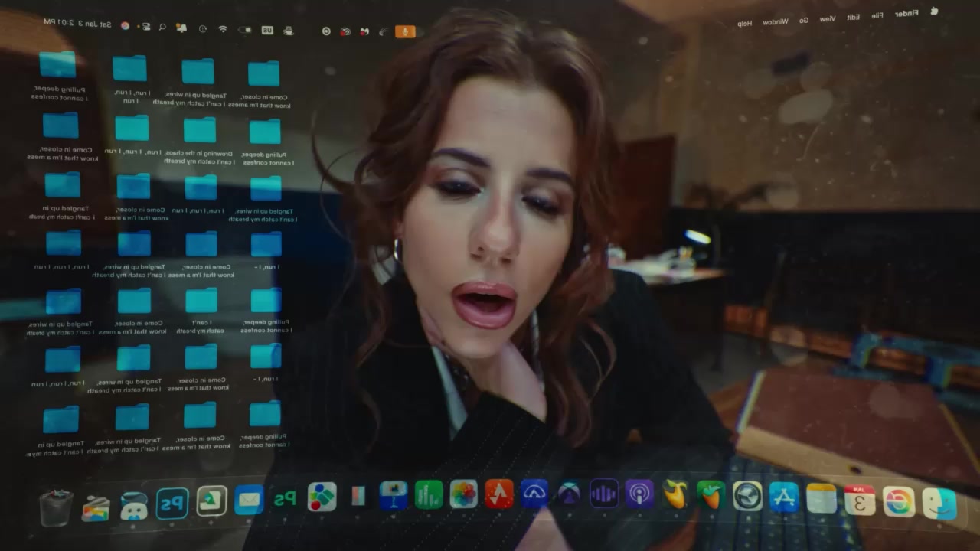Open the File menu
The width and height of the screenshot is (980, 551).
click(877, 15)
